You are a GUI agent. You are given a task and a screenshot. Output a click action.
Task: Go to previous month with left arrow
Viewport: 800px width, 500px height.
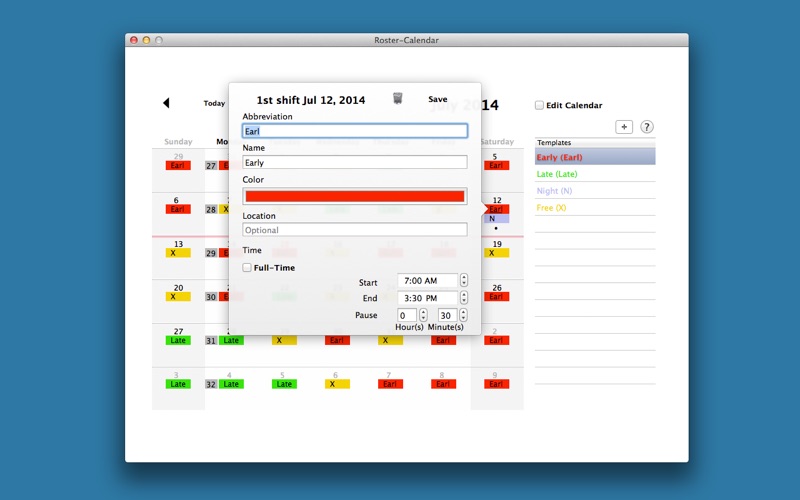point(166,103)
